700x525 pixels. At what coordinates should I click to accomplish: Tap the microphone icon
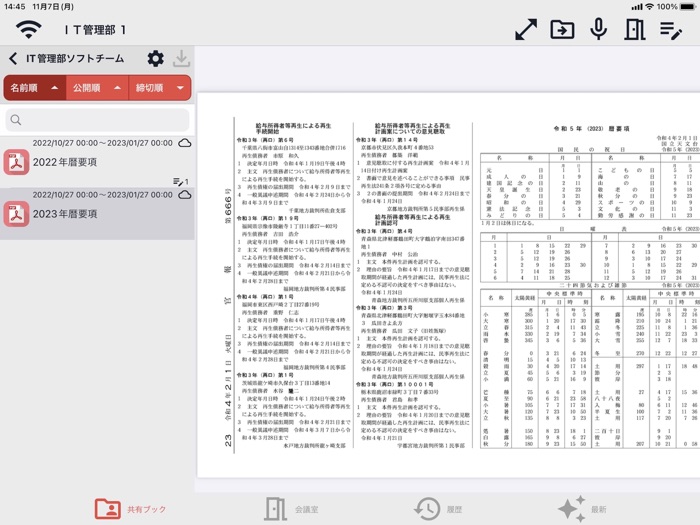pyautogui.click(x=598, y=30)
